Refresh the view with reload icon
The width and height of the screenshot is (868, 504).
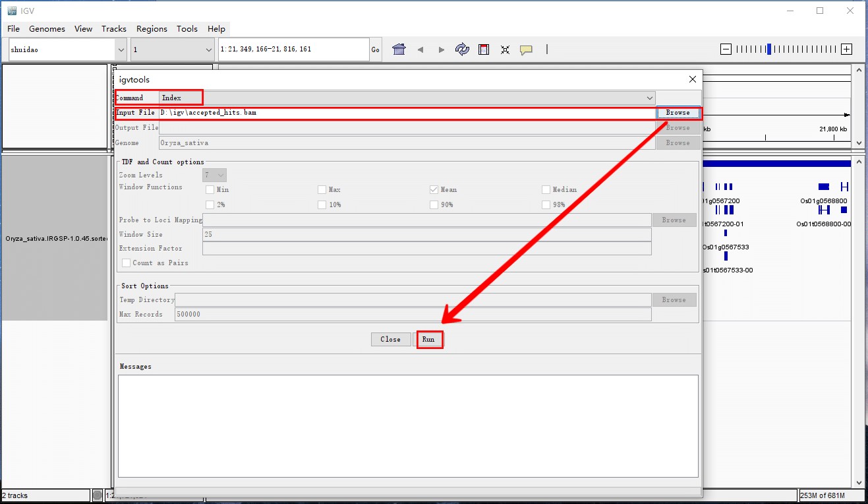pos(463,49)
